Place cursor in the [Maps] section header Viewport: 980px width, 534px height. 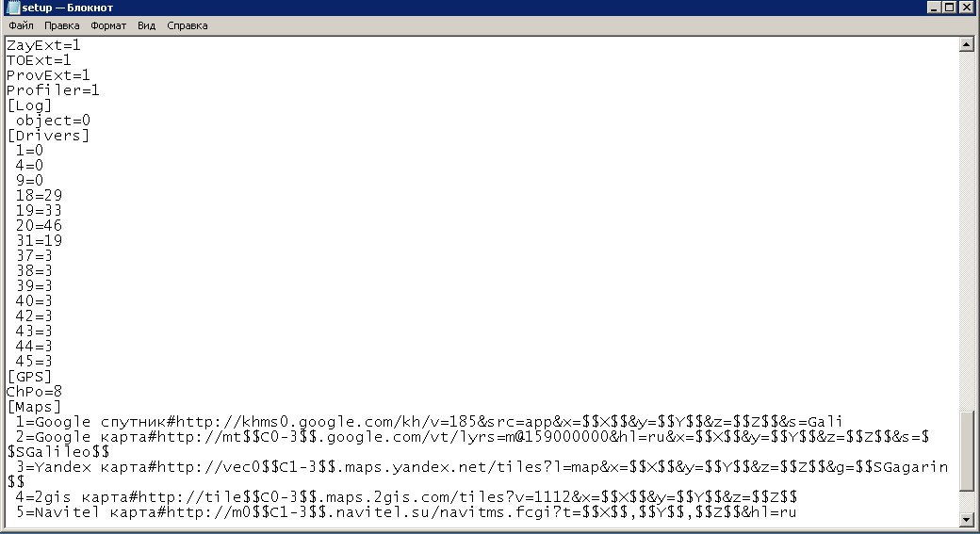(x=34, y=407)
